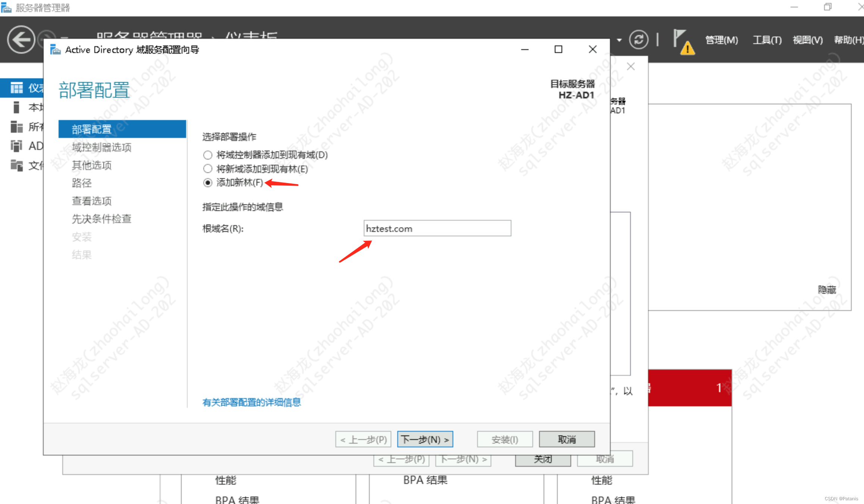
Task: Open File Services sidebar icon
Action: 16,165
